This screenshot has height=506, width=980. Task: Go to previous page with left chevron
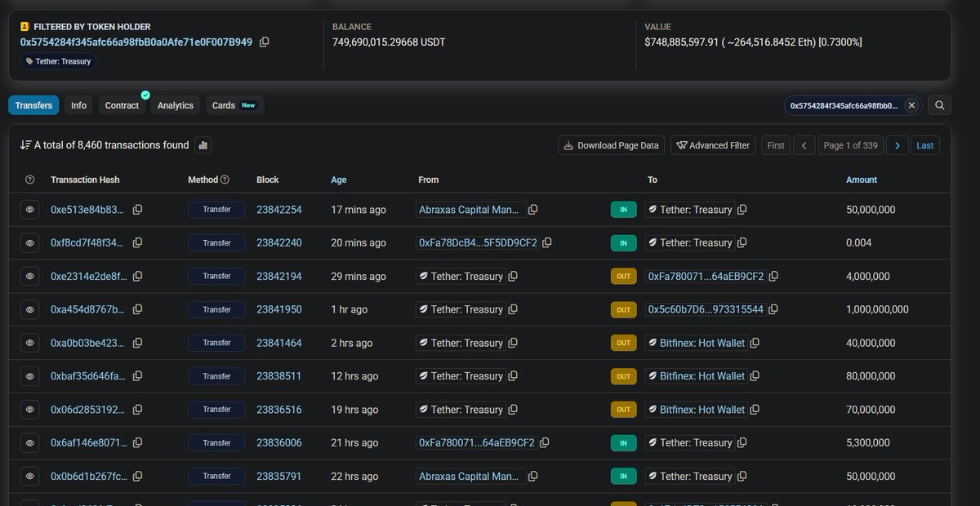point(804,145)
